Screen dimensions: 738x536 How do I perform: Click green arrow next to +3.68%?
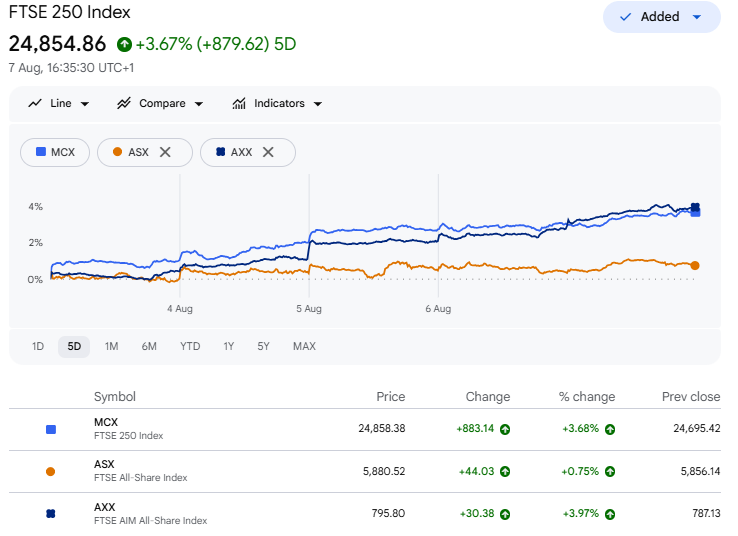pyautogui.click(x=610, y=429)
